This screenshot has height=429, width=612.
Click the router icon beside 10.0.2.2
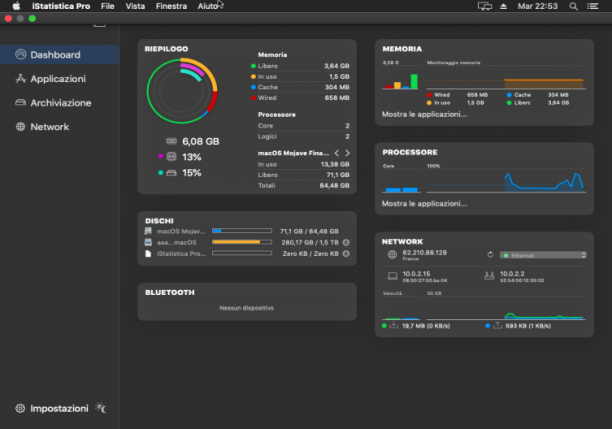pyautogui.click(x=489, y=276)
